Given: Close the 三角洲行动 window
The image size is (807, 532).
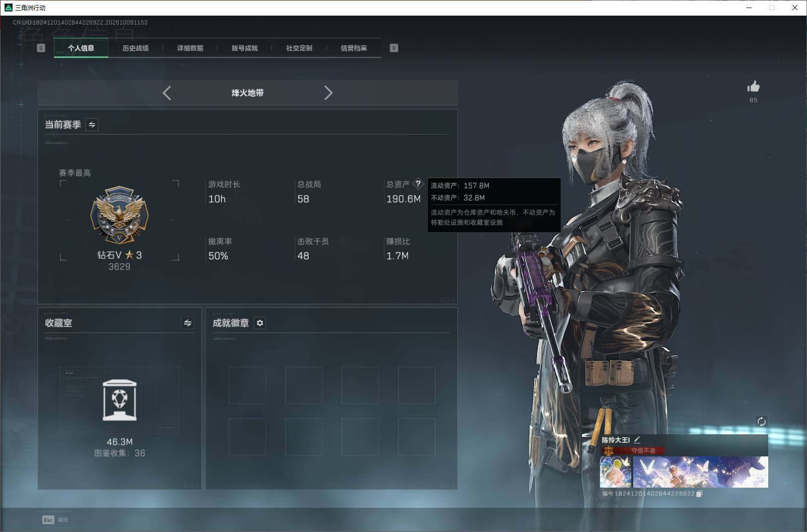Looking at the screenshot, I should (x=795, y=8).
